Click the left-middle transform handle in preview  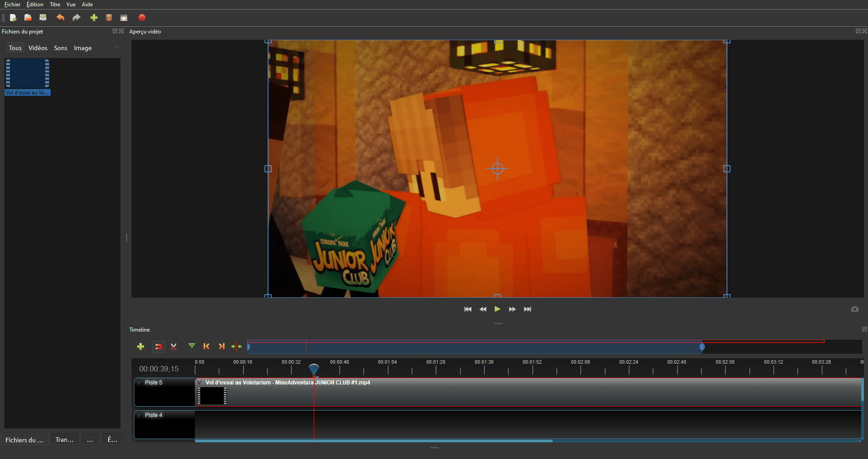pyautogui.click(x=268, y=169)
